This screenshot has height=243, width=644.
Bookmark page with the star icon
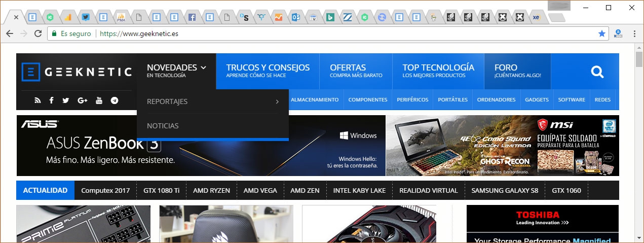(x=601, y=33)
